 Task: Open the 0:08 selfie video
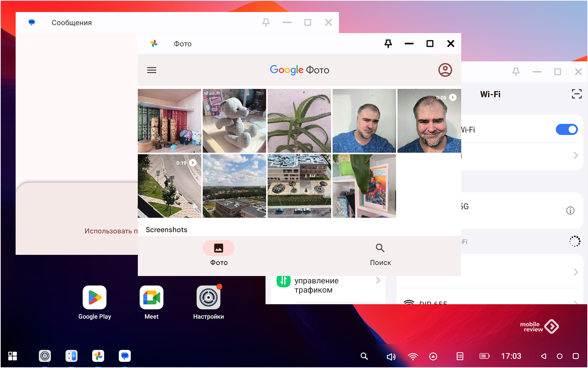[x=429, y=121]
